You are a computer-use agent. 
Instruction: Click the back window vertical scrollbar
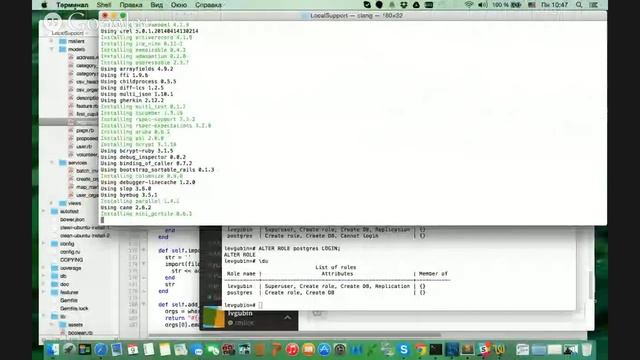pos(591,286)
